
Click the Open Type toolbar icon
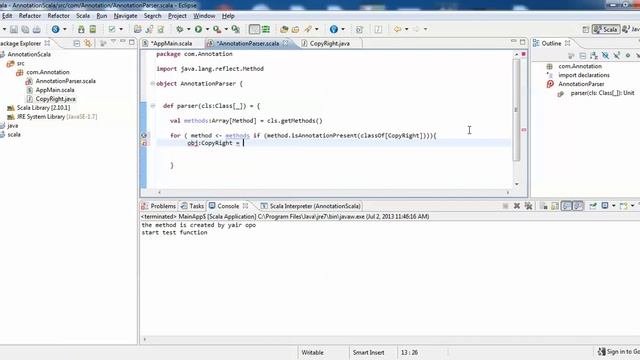[x=284, y=29]
